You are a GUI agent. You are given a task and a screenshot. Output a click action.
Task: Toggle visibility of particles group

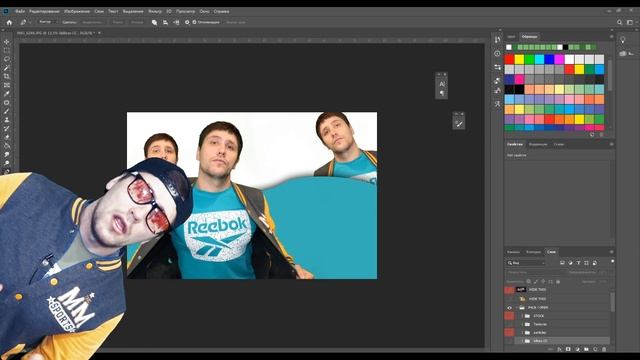pos(509,333)
